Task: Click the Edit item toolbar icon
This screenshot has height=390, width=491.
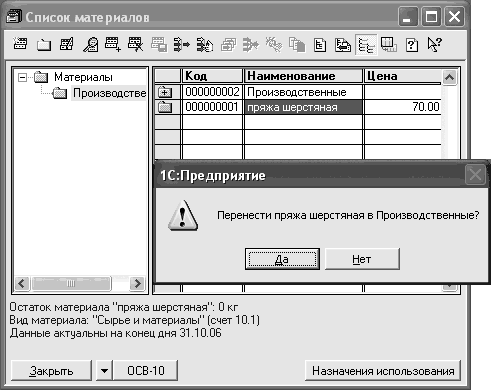Action: [x=66, y=44]
